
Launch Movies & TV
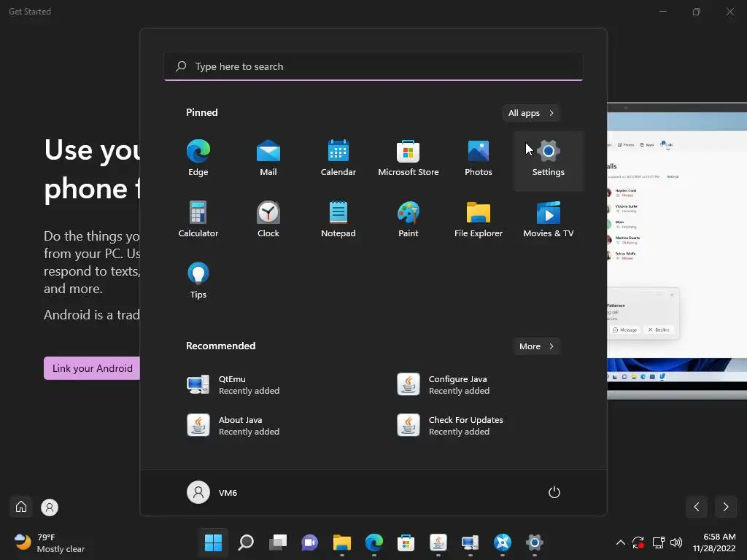tap(549, 219)
